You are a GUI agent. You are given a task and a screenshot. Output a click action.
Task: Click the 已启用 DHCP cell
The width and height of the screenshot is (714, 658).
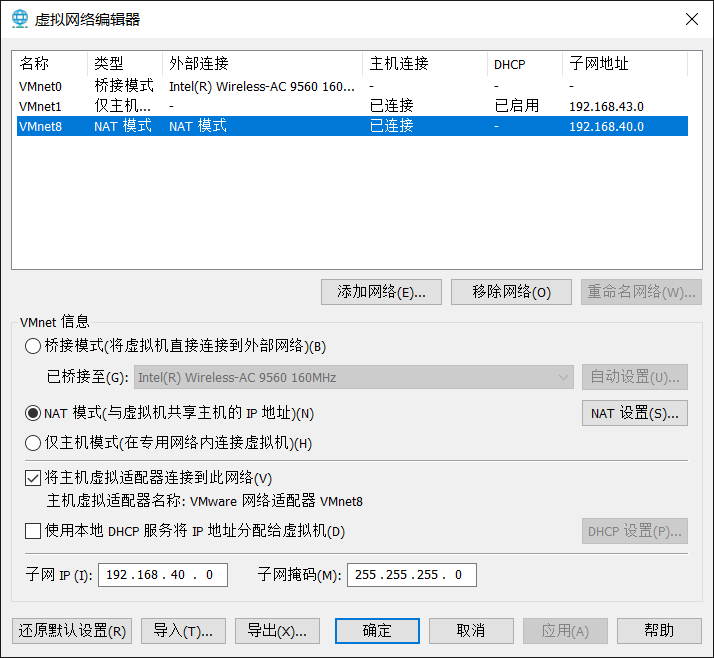(517, 106)
